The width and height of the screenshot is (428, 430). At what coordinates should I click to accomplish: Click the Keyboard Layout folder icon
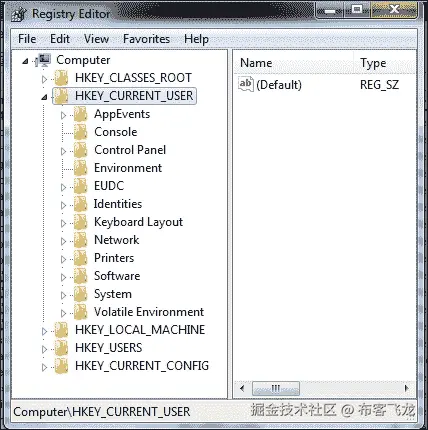click(x=80, y=222)
